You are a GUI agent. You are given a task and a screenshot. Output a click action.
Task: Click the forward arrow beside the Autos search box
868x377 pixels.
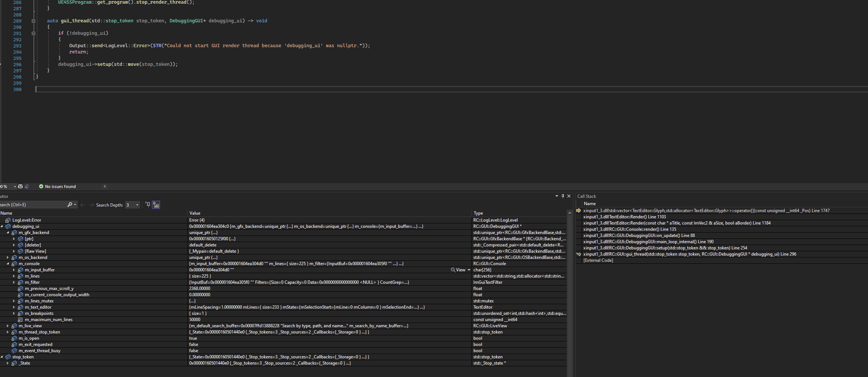(91, 205)
